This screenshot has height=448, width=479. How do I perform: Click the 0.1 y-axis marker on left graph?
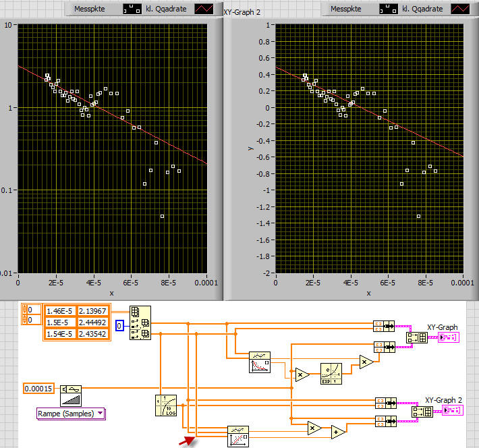pyautogui.click(x=7, y=190)
